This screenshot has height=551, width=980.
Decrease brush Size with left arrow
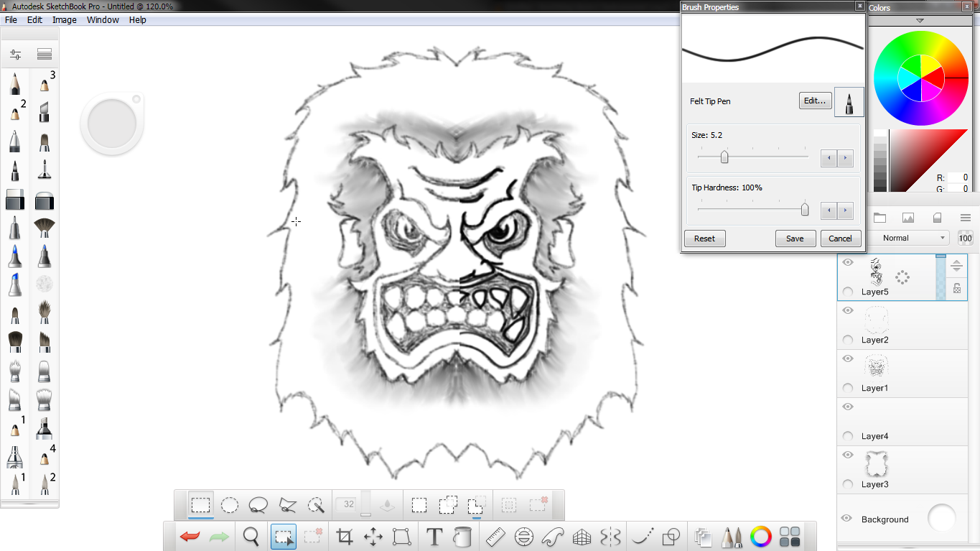(829, 158)
